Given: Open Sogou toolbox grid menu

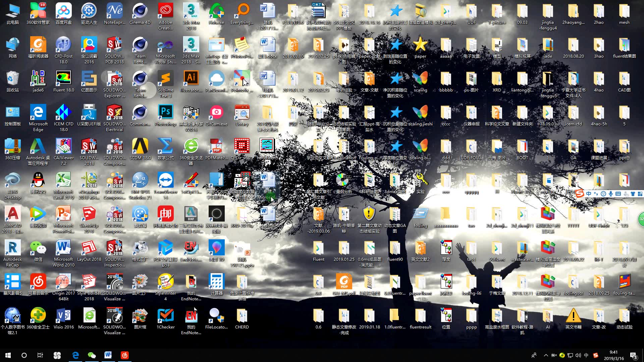Looking at the screenshot, I should click(640, 194).
